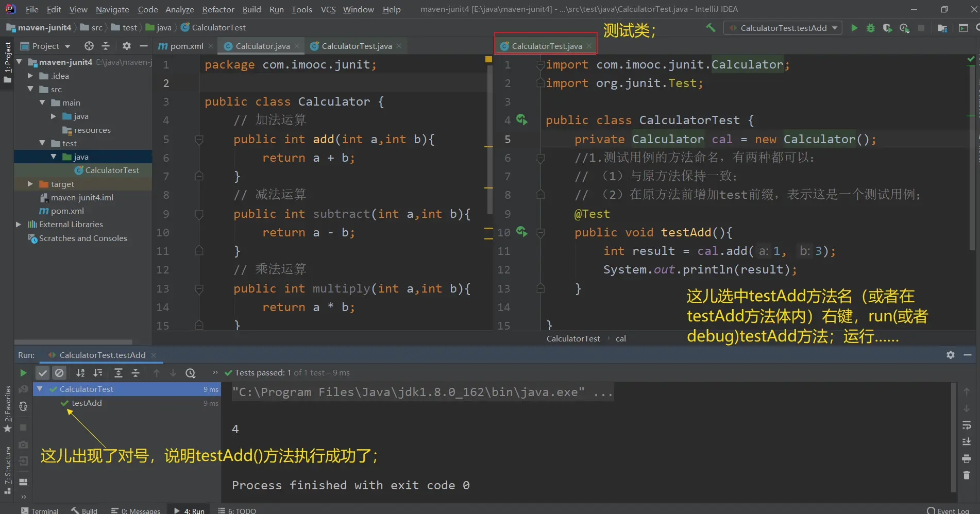Collapse the main folder
The width and height of the screenshot is (980, 514).
42,102
